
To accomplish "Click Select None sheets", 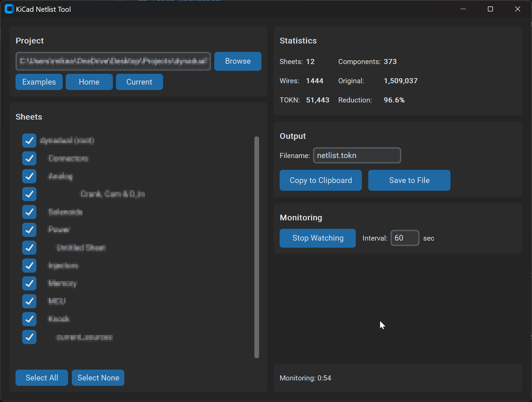I will 98,378.
